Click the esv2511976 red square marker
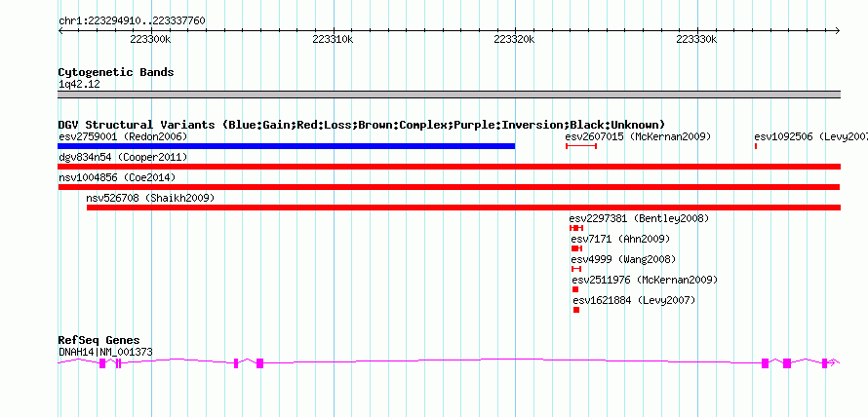868x417 pixels. point(575,289)
